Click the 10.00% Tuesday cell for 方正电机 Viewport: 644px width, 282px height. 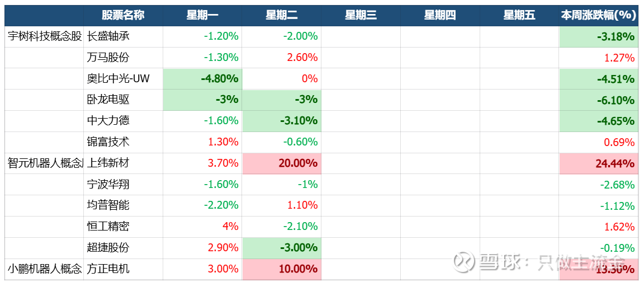click(x=282, y=269)
